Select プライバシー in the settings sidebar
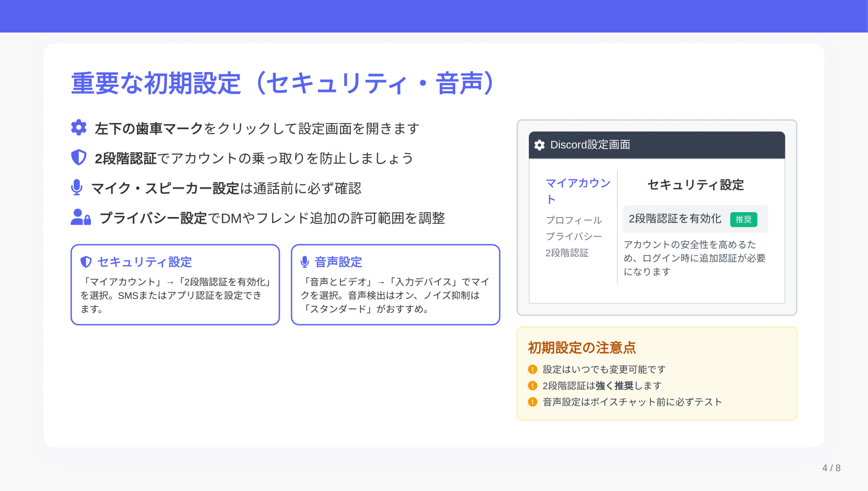Screen dimensions: 868x491 click(574, 236)
